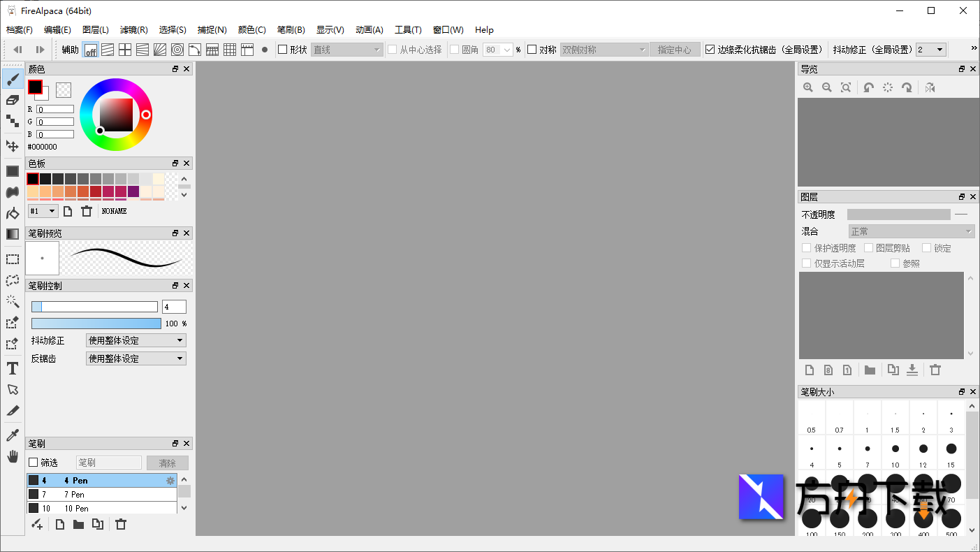Screen dimensions: 980x552
Task: Toggle the 保护透明度 option
Action: pyautogui.click(x=807, y=247)
